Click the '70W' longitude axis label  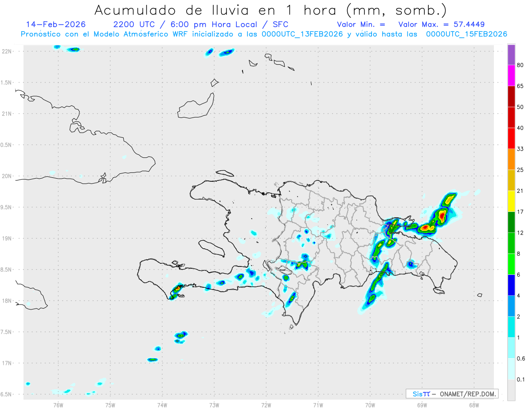pyautogui.click(x=370, y=405)
